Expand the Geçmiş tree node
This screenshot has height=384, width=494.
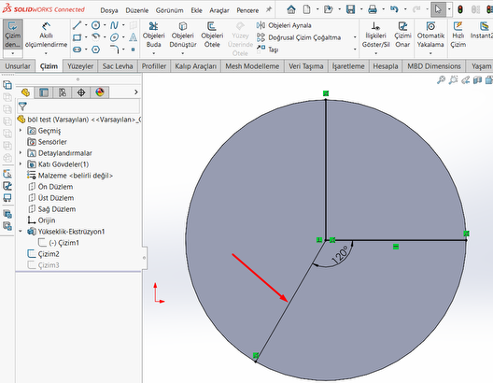coord(21,130)
